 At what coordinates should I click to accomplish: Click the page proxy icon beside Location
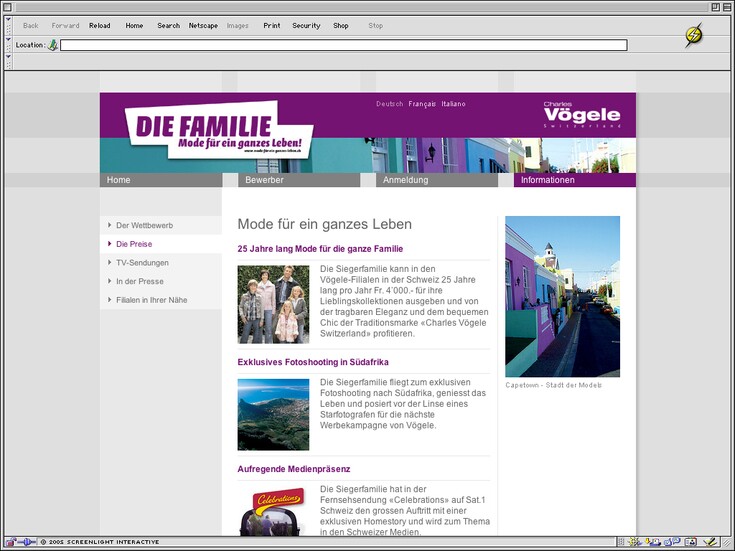click(x=52, y=45)
